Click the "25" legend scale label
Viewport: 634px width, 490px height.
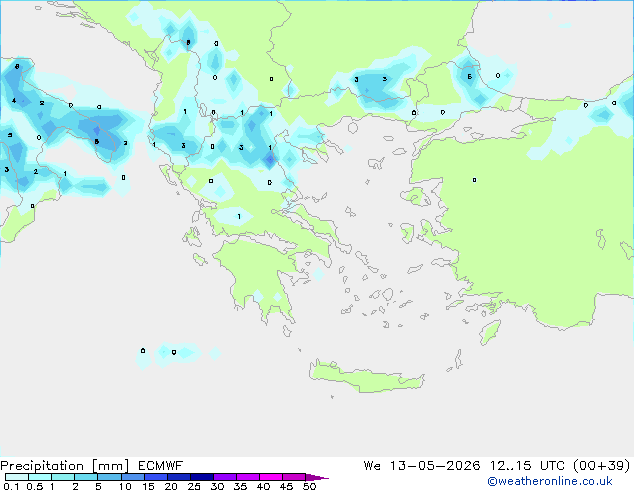point(194,486)
